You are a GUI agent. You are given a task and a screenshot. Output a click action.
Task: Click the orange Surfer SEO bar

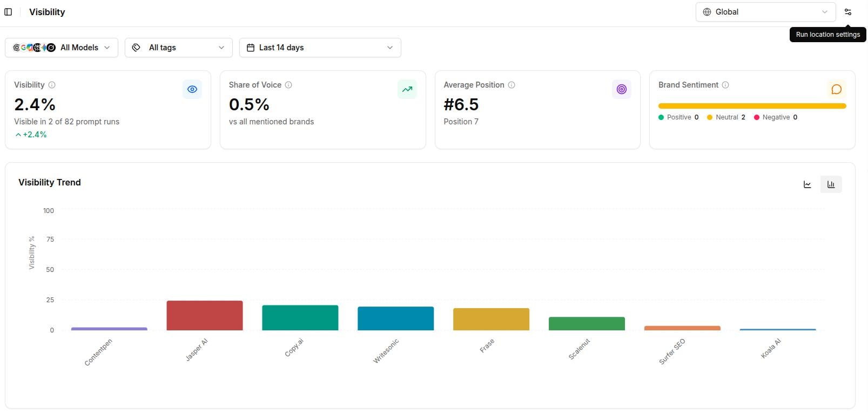683,328
